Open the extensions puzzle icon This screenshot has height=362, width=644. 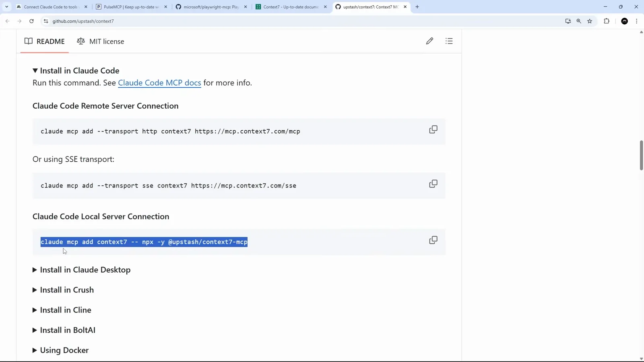[x=607, y=21]
